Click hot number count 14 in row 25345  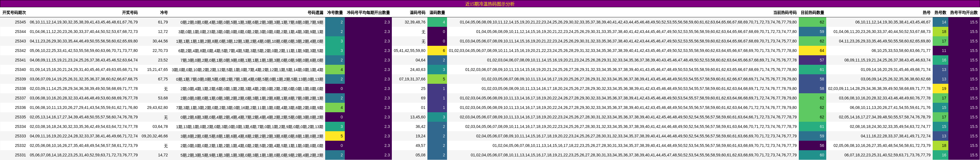[x=941, y=22]
